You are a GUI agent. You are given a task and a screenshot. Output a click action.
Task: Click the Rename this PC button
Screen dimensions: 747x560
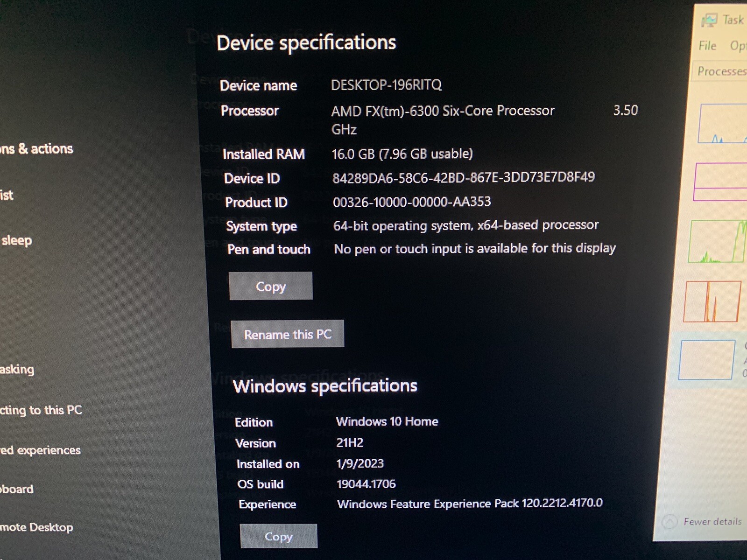288,334
